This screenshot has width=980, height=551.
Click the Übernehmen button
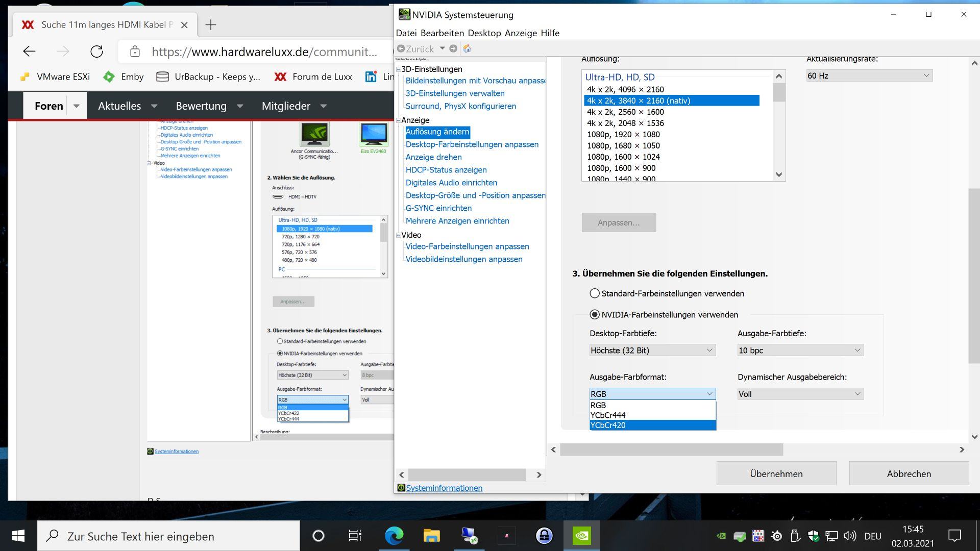(x=776, y=473)
